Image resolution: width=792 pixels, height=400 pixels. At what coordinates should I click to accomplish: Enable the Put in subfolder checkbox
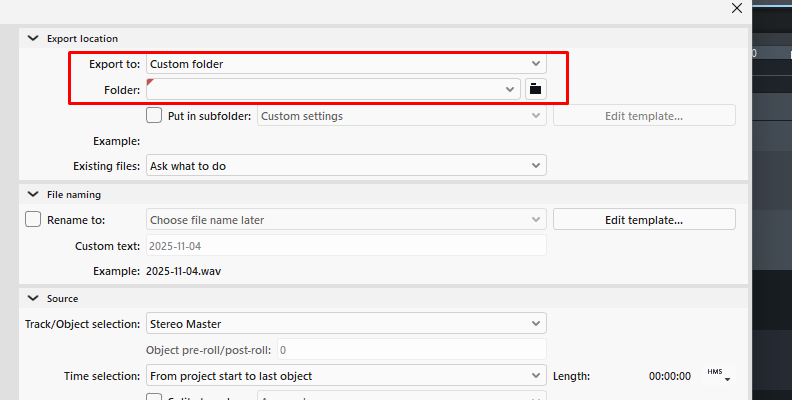point(154,115)
